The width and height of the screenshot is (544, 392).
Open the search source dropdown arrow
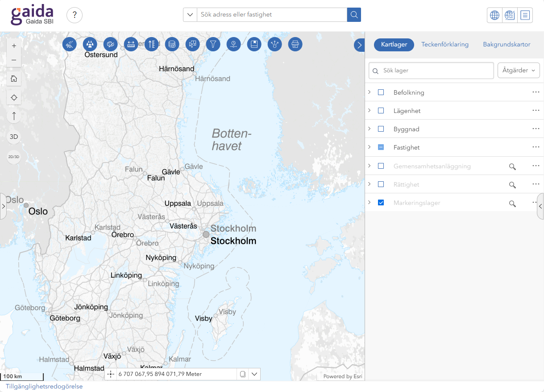[190, 15]
